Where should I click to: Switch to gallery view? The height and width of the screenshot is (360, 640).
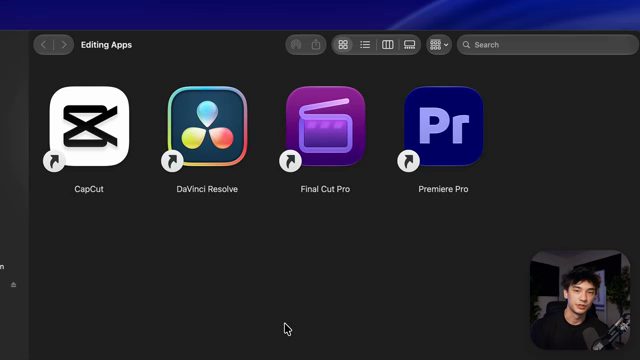409,44
